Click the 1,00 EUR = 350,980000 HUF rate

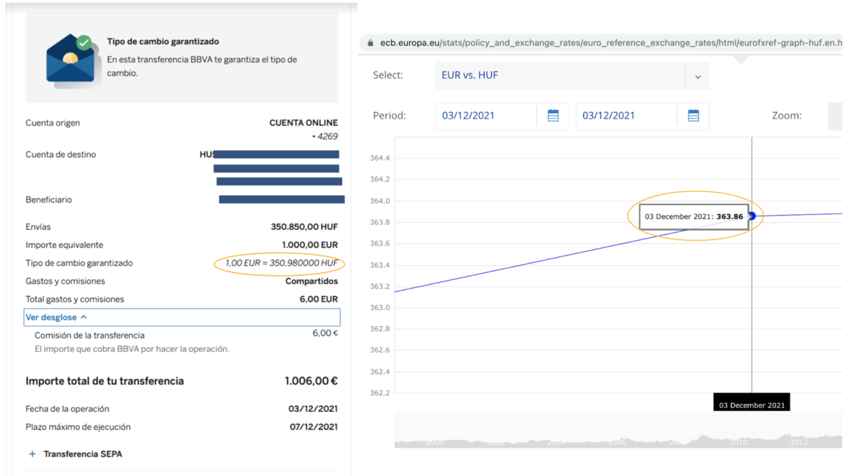pos(281,263)
